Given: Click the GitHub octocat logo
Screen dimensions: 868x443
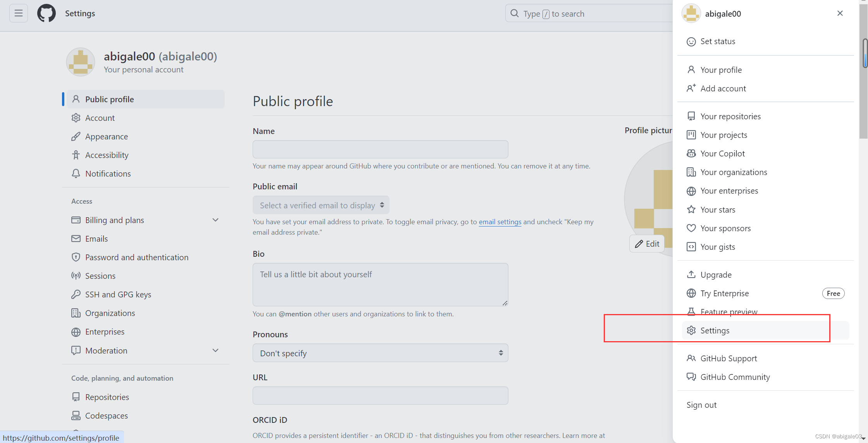Looking at the screenshot, I should [x=46, y=13].
